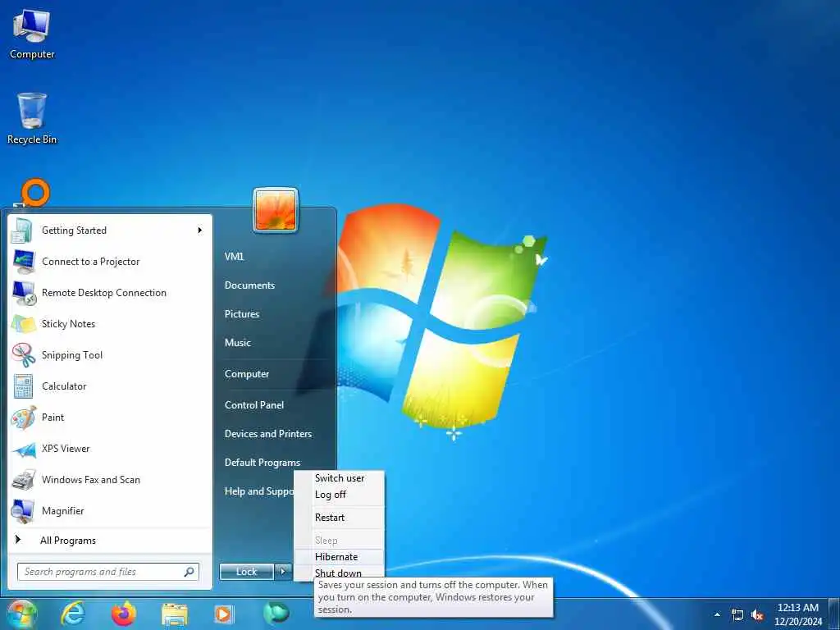Open Pictures library link
The height and width of the screenshot is (630, 840).
[242, 314]
